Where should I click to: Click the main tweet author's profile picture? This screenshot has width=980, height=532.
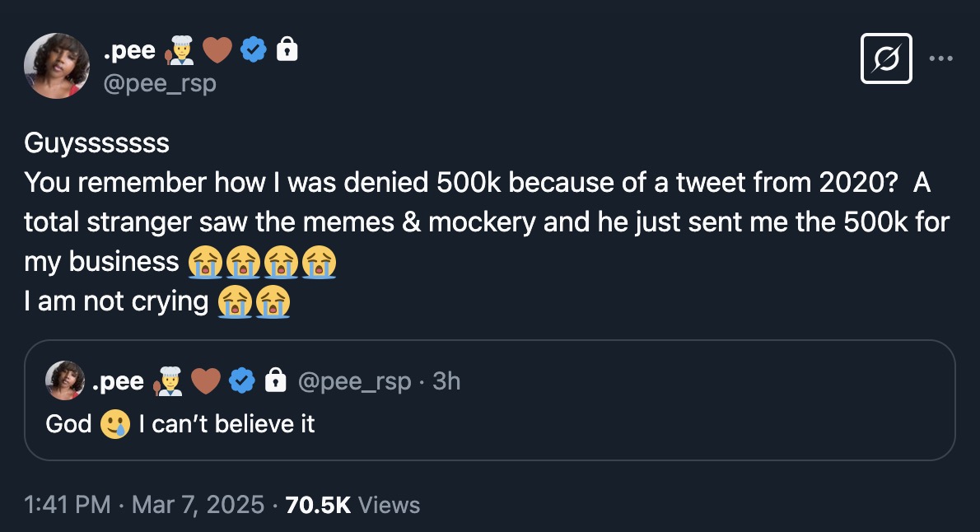coord(57,66)
